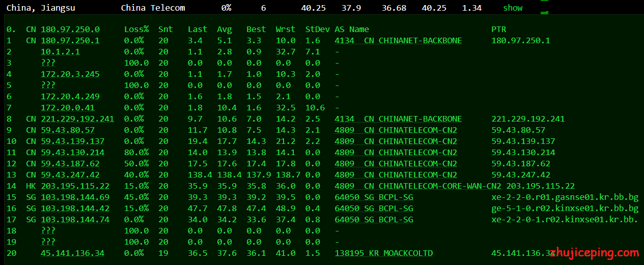Click the ??? host link in hop 5
The image size is (644, 265).
click(48, 85)
